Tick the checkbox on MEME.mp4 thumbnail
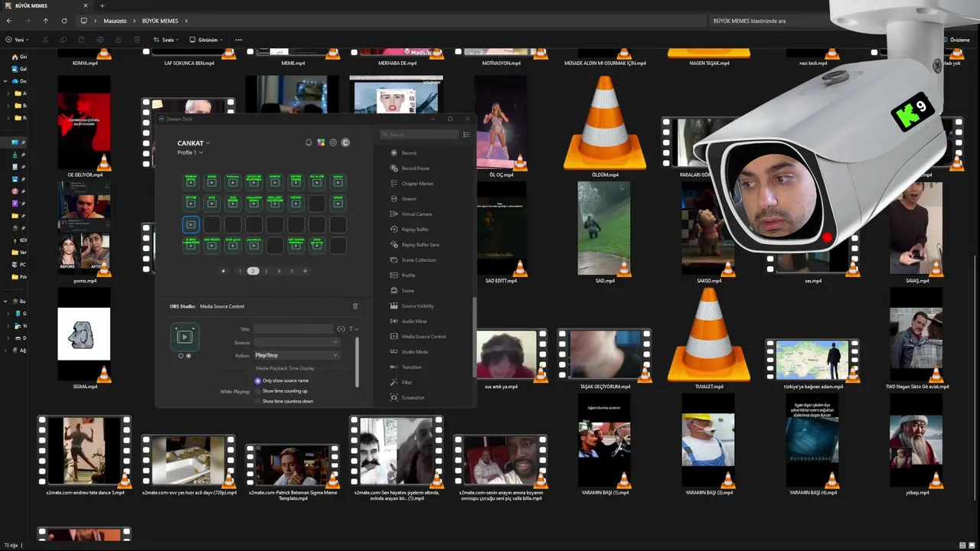980x551 pixels. tap(250, 52)
